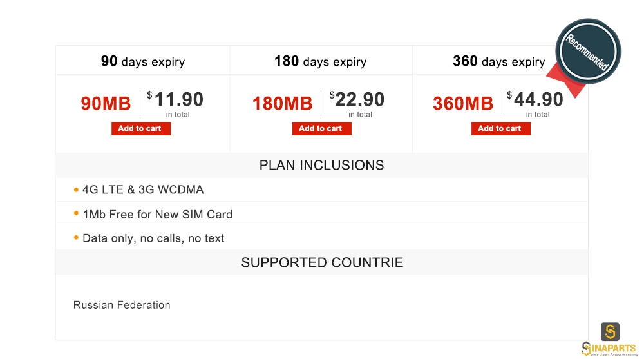The image size is (644, 359).
Task: Add the 90MB plan to cart
Action: pos(141,129)
